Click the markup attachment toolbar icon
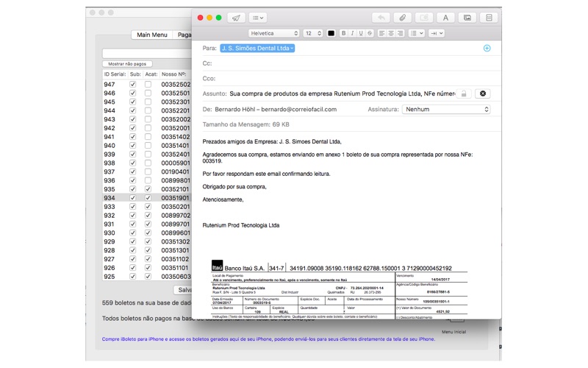This screenshot has width=588, height=368. coord(424,18)
